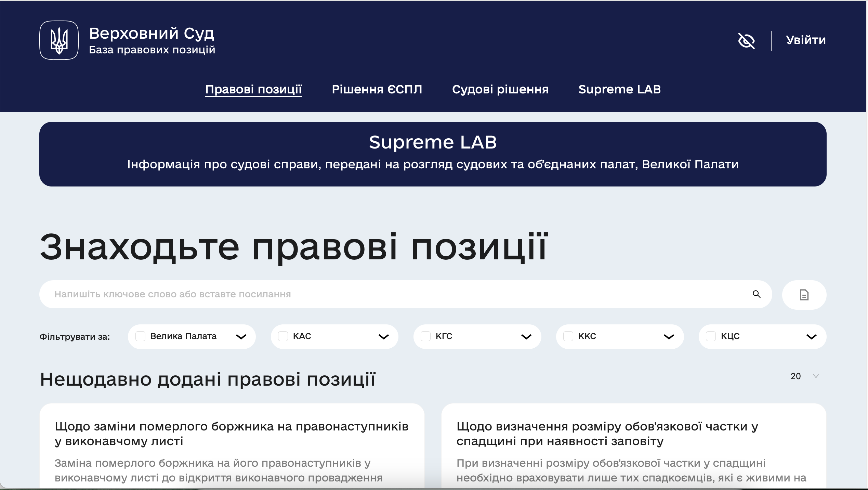Check the КГС filter checkbox
Image resolution: width=868 pixels, height=490 pixels.
pyautogui.click(x=425, y=336)
